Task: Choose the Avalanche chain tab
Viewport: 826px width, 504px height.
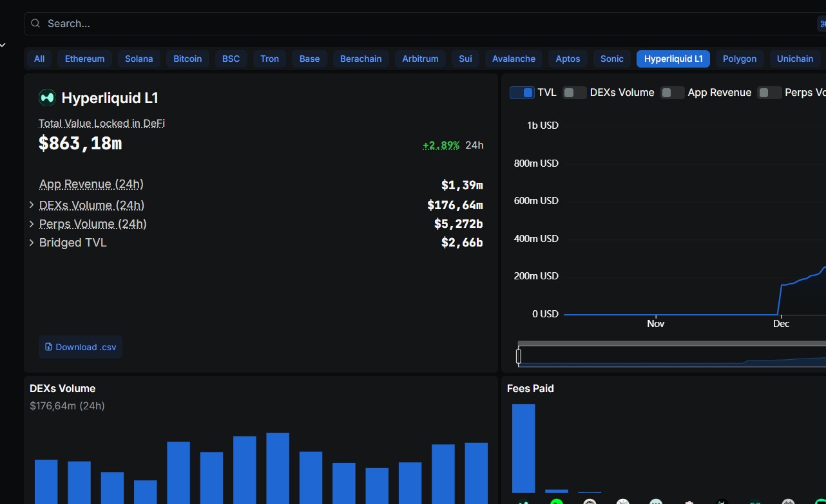Action: tap(514, 59)
